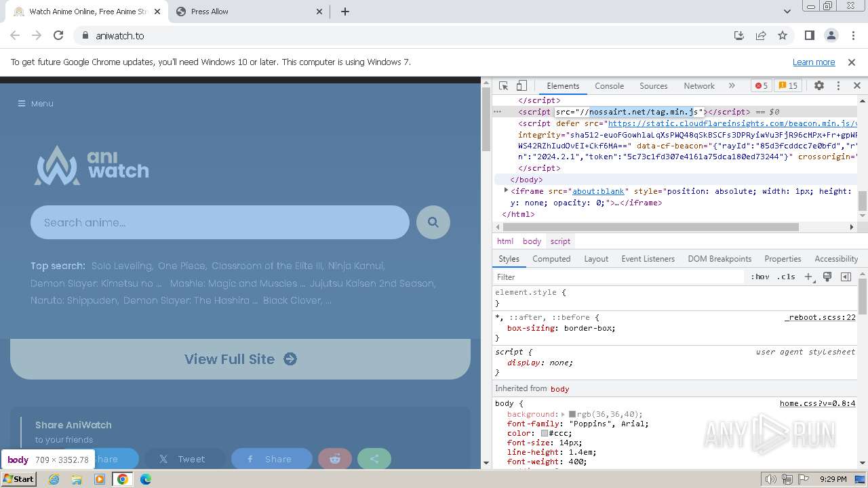Close the Press Allow tab
Screen dimensions: 868x488
click(x=320, y=12)
